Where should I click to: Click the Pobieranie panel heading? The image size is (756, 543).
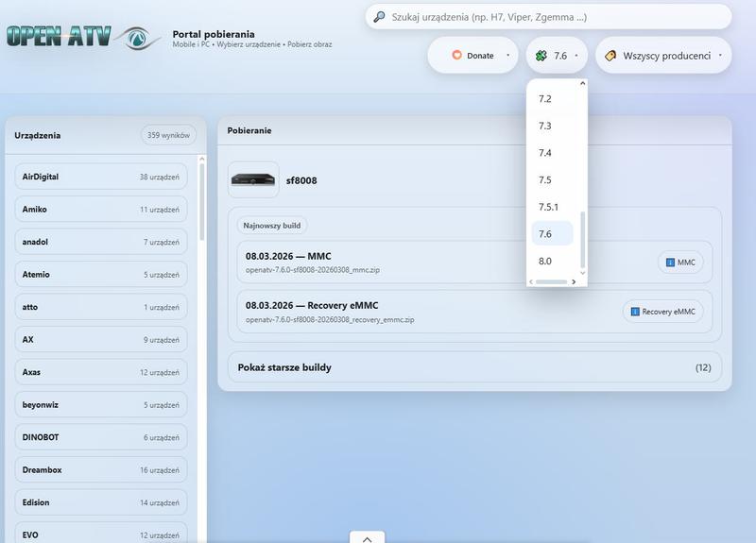(x=249, y=130)
